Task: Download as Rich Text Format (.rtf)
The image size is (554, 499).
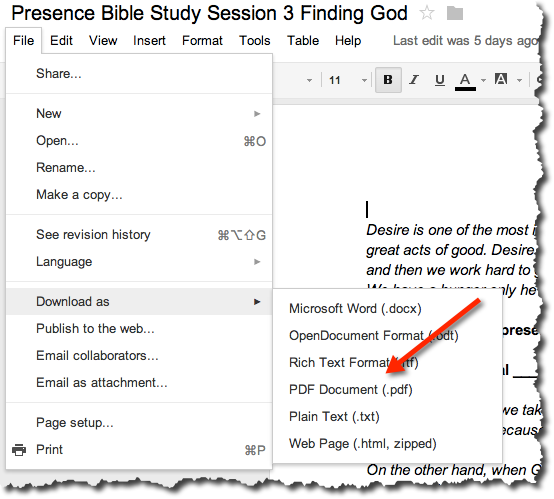Action: 388,363
